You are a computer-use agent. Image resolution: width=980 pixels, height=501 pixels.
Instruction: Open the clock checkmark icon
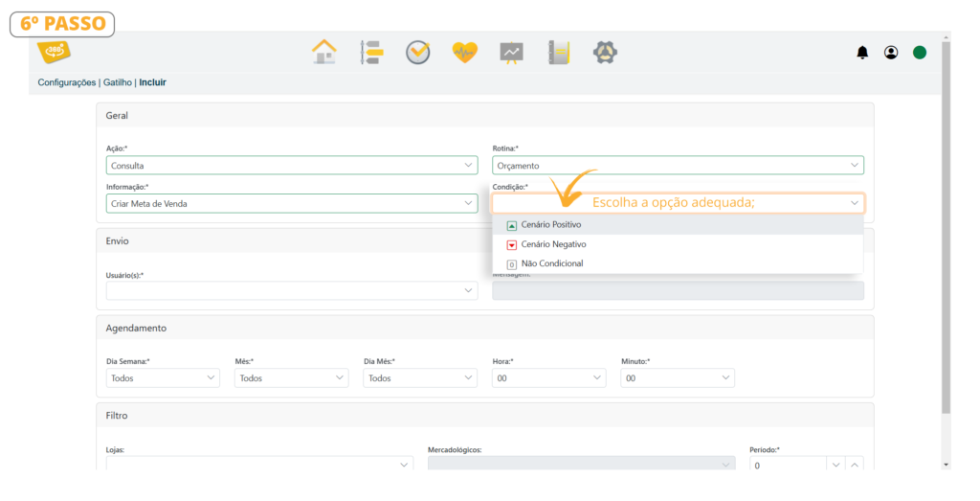point(417,52)
